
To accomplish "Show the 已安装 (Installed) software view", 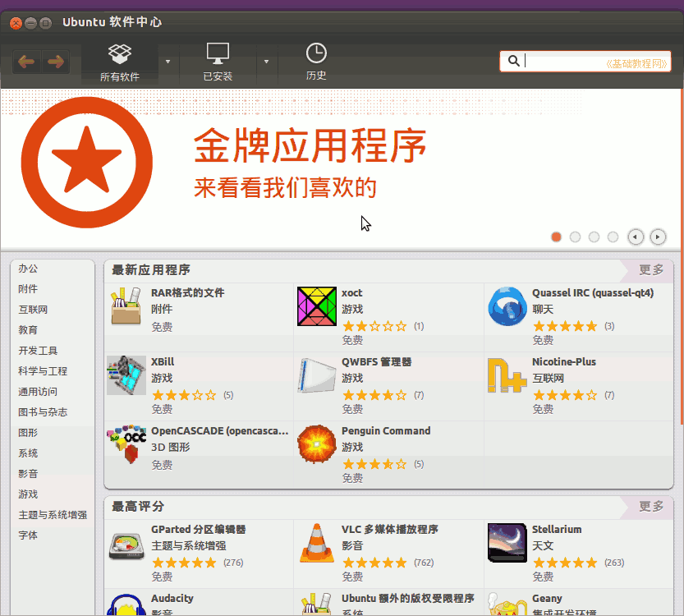I will pyautogui.click(x=218, y=62).
